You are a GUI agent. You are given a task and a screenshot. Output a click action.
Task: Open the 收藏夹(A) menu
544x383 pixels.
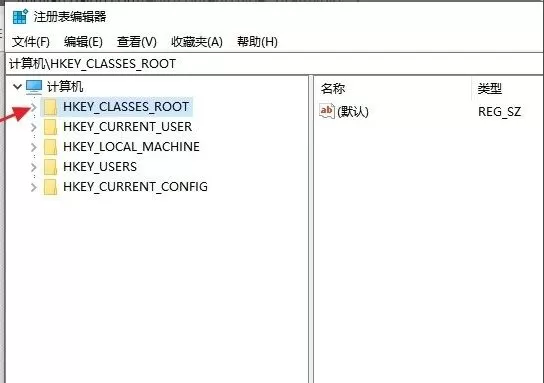(x=197, y=42)
